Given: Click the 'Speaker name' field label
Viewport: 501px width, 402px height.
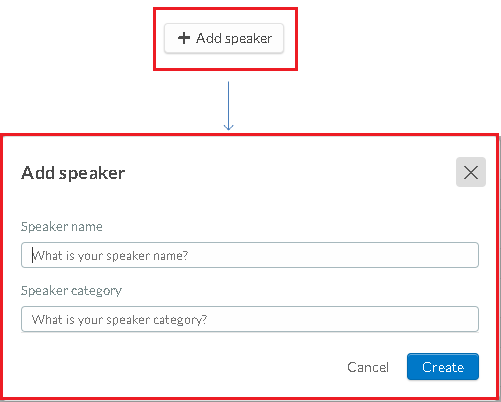Looking at the screenshot, I should [x=62, y=227].
